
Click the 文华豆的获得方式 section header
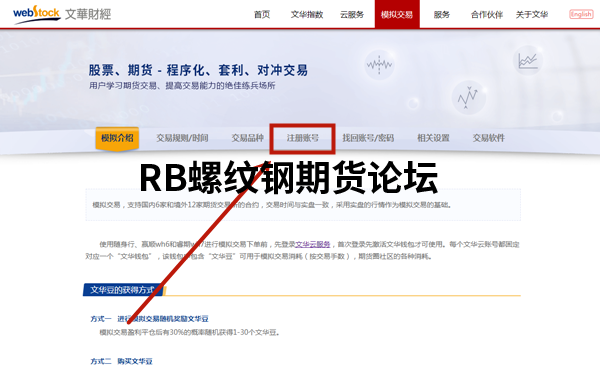pos(122,290)
